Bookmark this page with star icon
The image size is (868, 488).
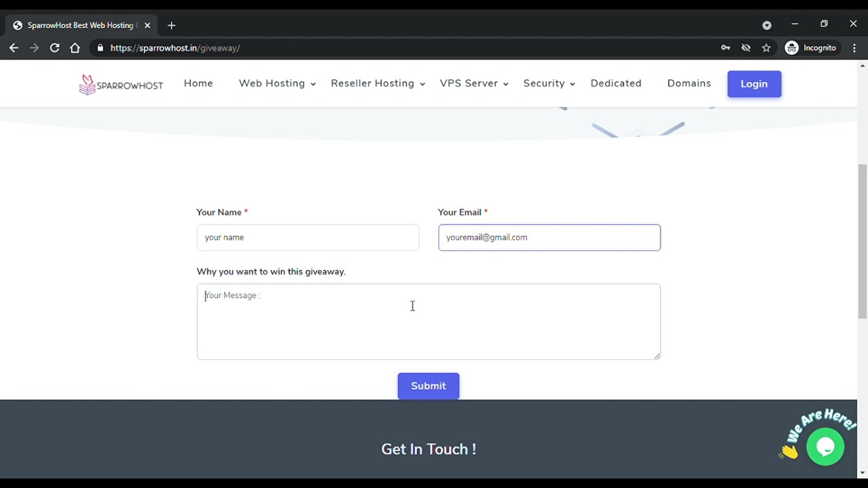click(x=766, y=48)
